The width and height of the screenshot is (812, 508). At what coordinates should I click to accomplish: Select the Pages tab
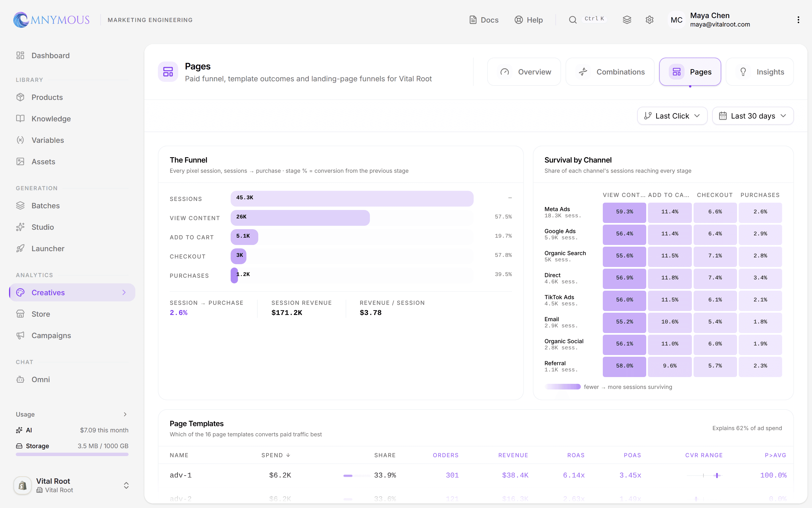tap(690, 72)
